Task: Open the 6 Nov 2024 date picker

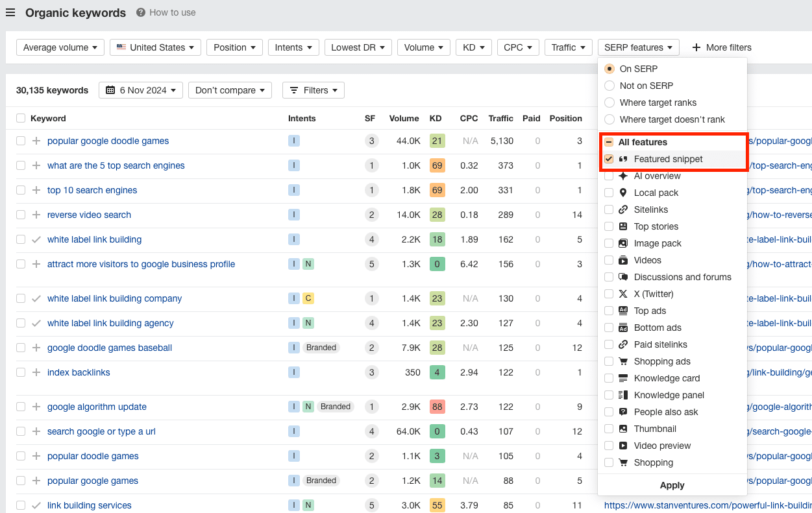Action: (x=141, y=90)
